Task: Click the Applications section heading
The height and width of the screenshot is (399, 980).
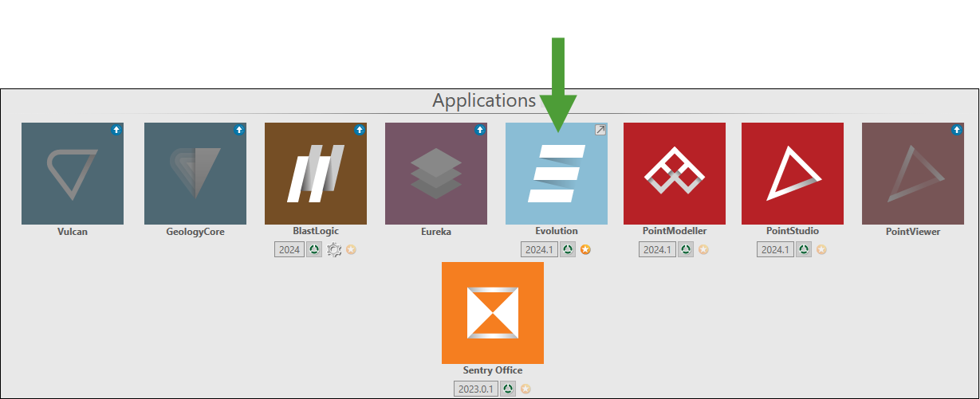Action: [484, 100]
